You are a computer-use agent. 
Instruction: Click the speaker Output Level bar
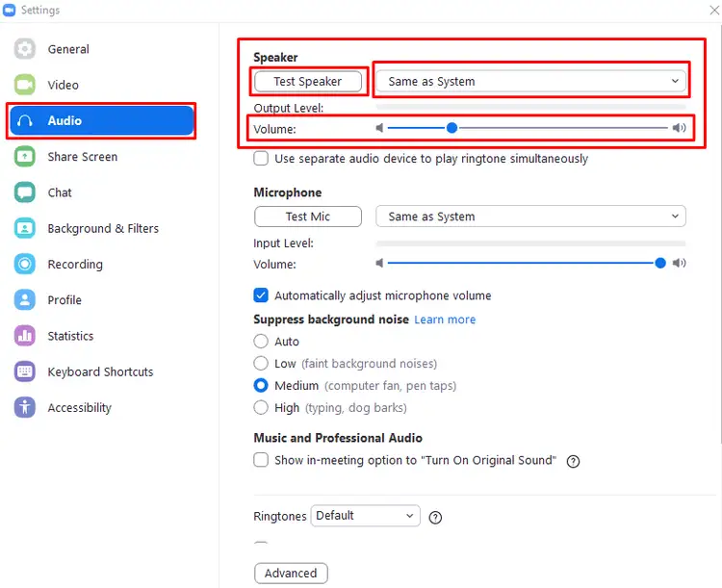click(x=530, y=107)
